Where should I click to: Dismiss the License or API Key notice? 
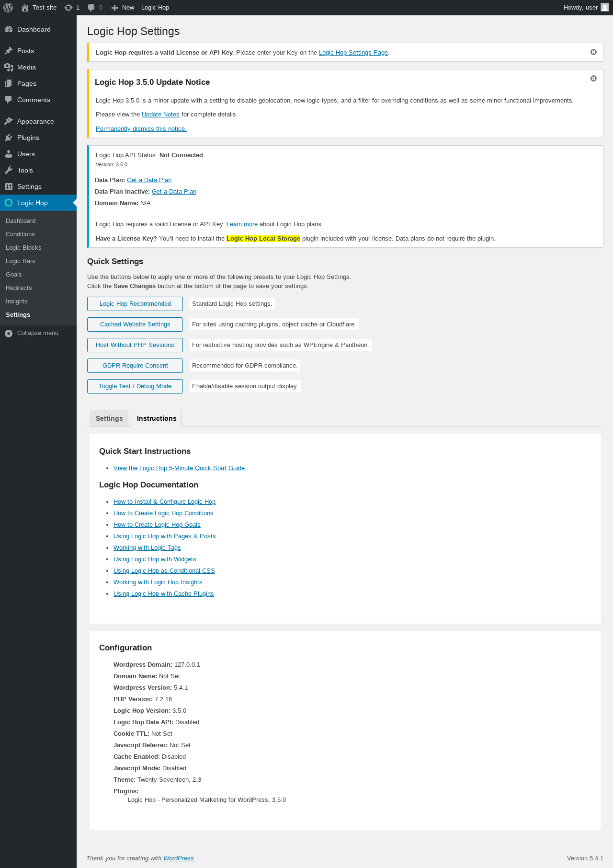click(593, 52)
